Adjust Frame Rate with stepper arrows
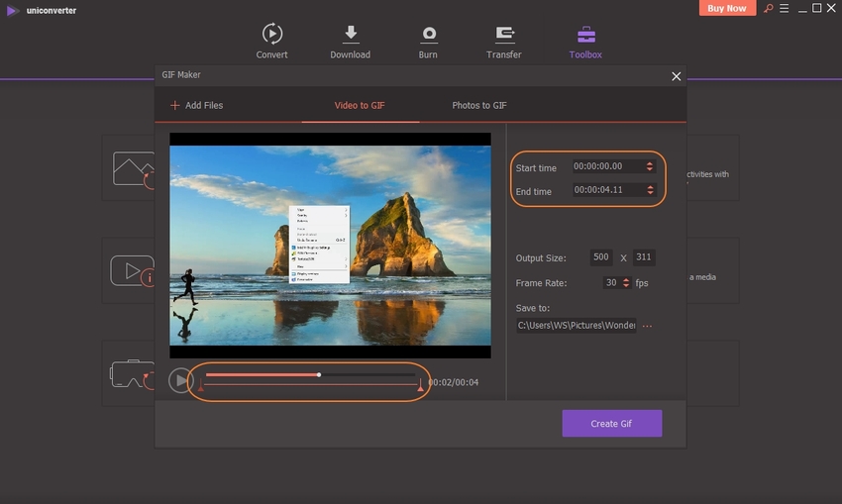Image resolution: width=842 pixels, height=504 pixels. pos(626,282)
